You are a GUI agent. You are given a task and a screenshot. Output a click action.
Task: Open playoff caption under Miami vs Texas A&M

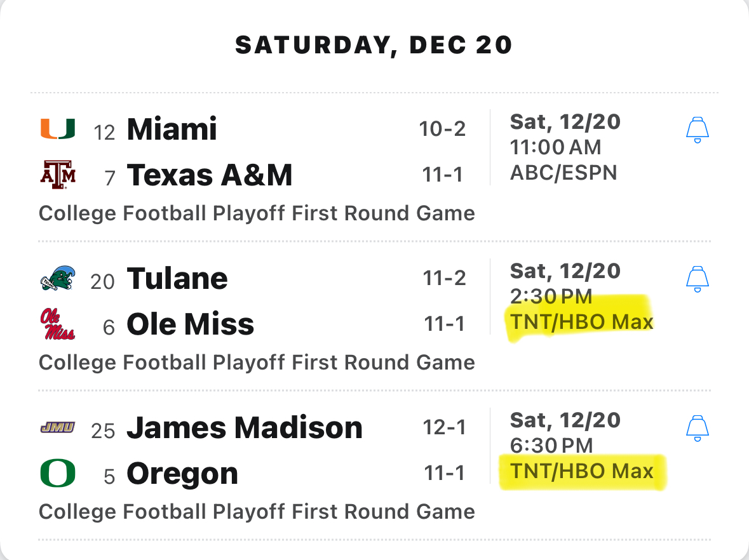pos(257,213)
